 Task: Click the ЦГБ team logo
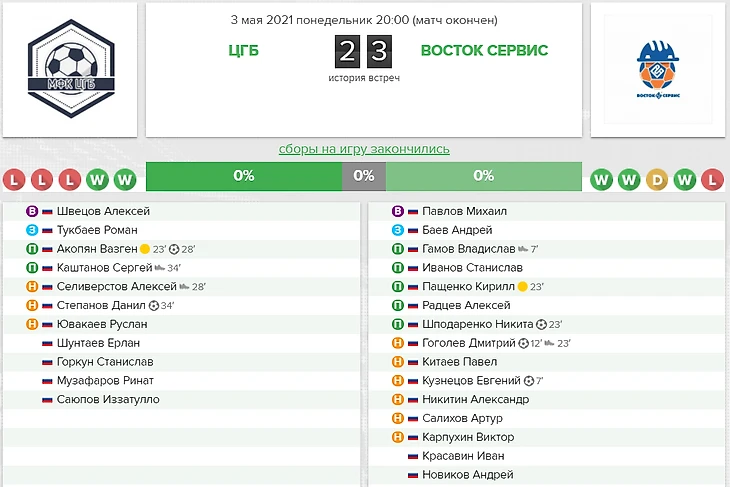(x=70, y=68)
